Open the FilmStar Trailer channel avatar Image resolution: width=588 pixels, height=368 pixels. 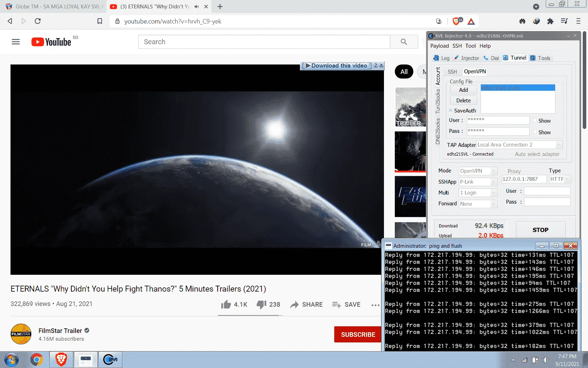pos(21,334)
